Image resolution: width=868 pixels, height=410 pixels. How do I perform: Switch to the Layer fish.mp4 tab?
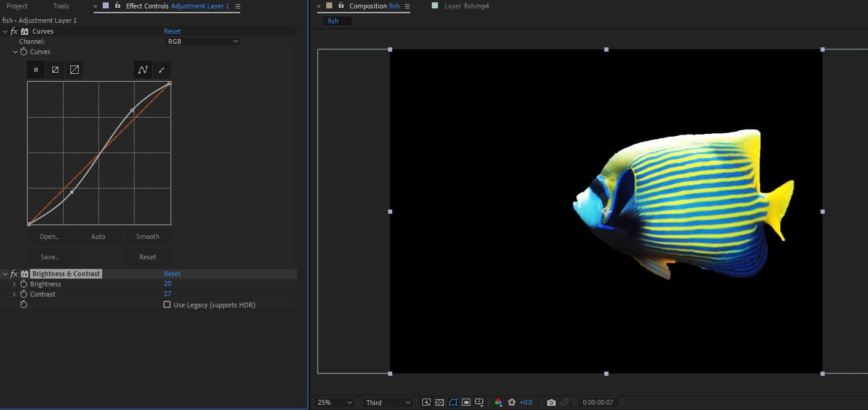point(466,6)
